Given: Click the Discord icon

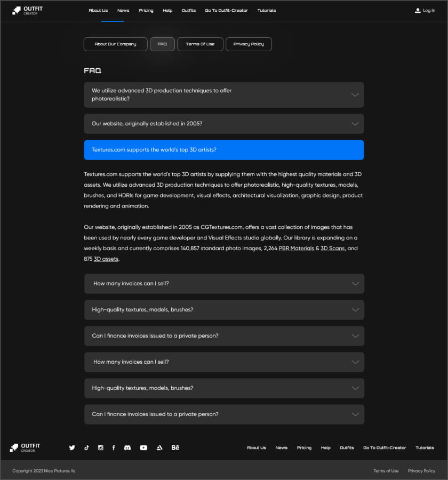Looking at the screenshot, I should [127, 447].
